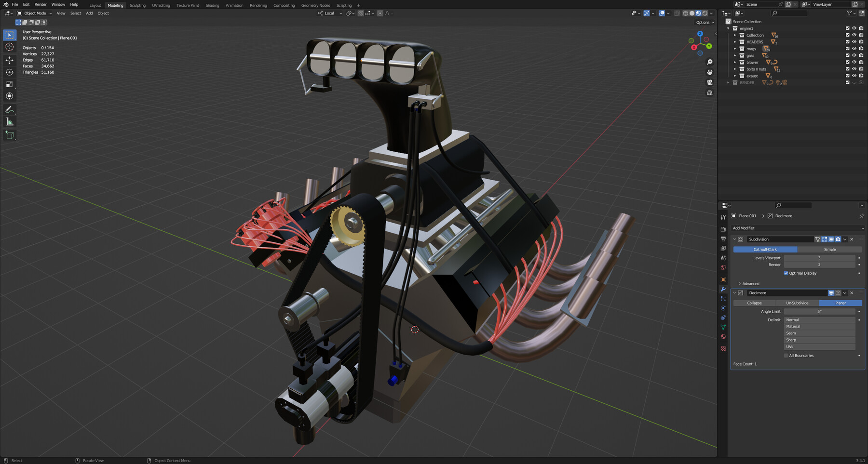Hide the mags collection via its eye toggle
The height and width of the screenshot is (464, 868).
(x=854, y=49)
